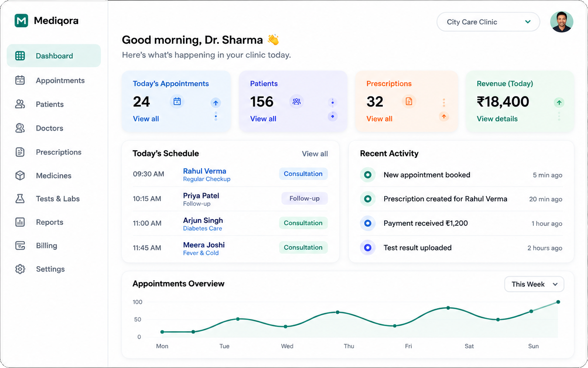The height and width of the screenshot is (368, 588).
Task: Open the Billing card icon
Action: tap(20, 245)
